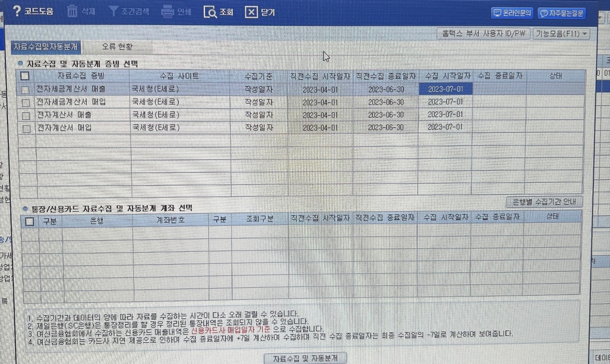Check the 전자세금계산서 매입 row checkbox
The width and height of the screenshot is (610, 364).
tap(25, 102)
